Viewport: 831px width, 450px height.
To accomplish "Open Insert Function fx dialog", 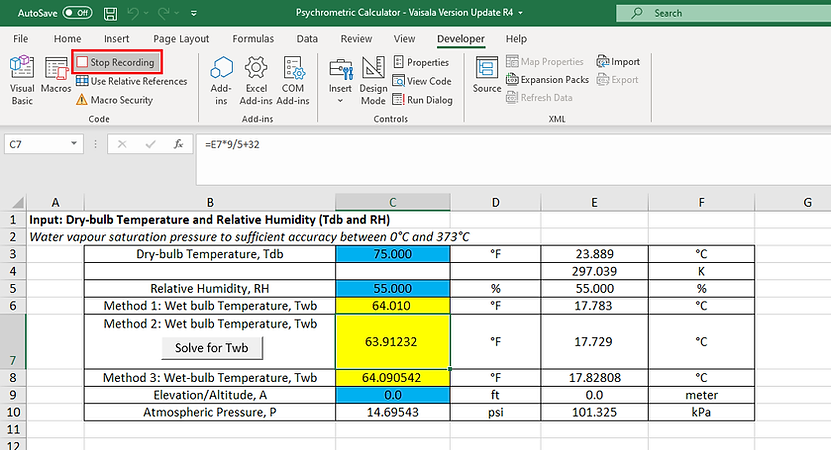I will point(179,144).
